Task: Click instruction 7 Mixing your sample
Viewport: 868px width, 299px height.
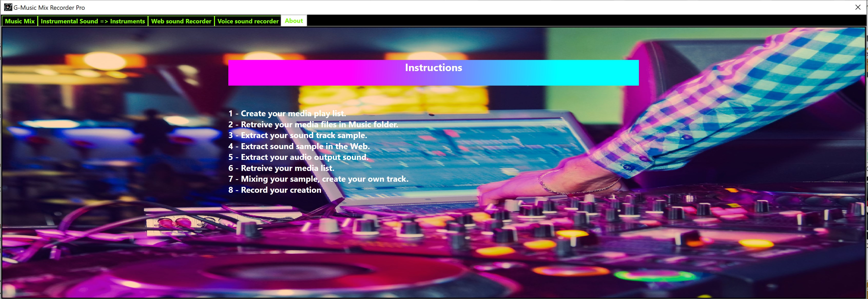Action: pyautogui.click(x=318, y=179)
